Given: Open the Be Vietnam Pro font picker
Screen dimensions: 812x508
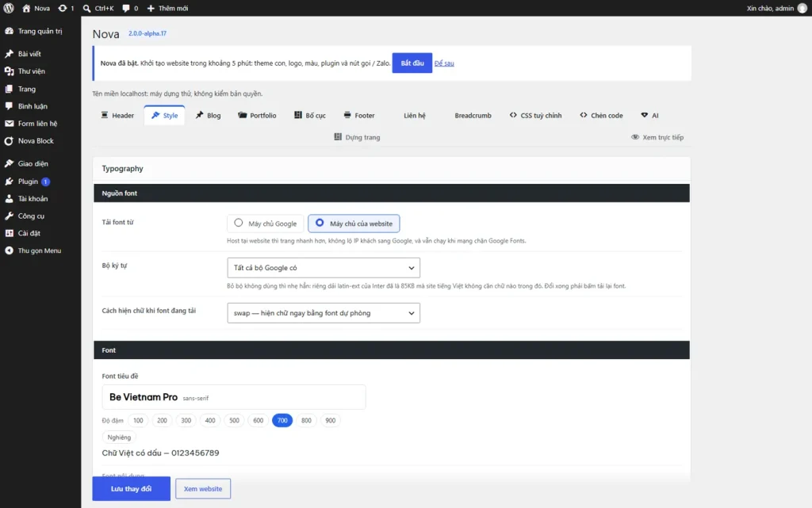Looking at the screenshot, I should pos(234,397).
